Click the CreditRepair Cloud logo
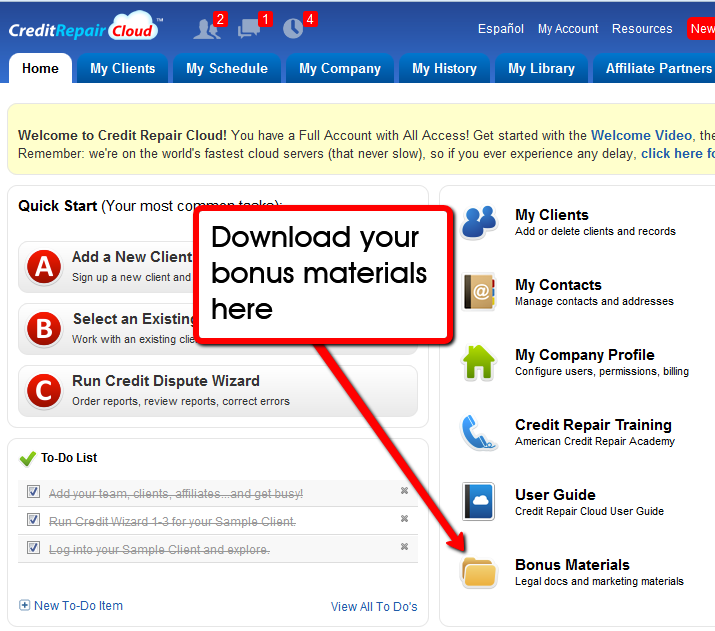This screenshot has height=631, width=715. coord(86,27)
